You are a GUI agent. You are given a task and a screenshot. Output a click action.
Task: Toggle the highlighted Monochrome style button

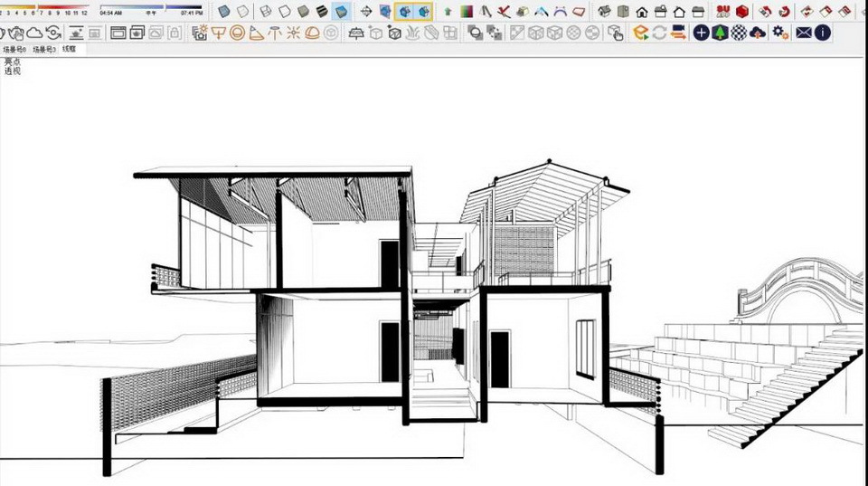click(x=341, y=11)
